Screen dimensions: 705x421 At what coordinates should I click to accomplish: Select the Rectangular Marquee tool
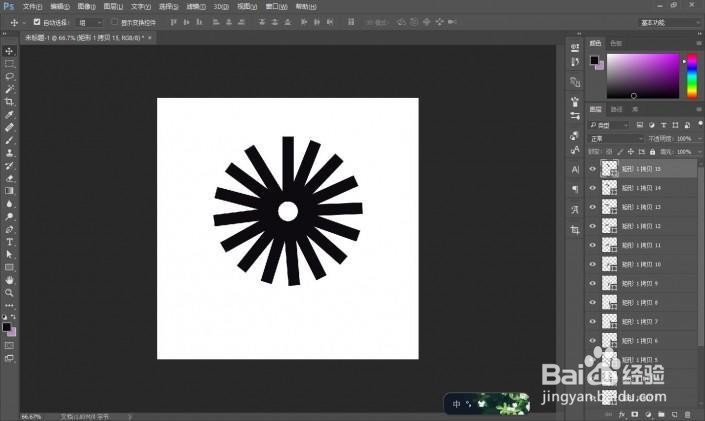coord(9,64)
